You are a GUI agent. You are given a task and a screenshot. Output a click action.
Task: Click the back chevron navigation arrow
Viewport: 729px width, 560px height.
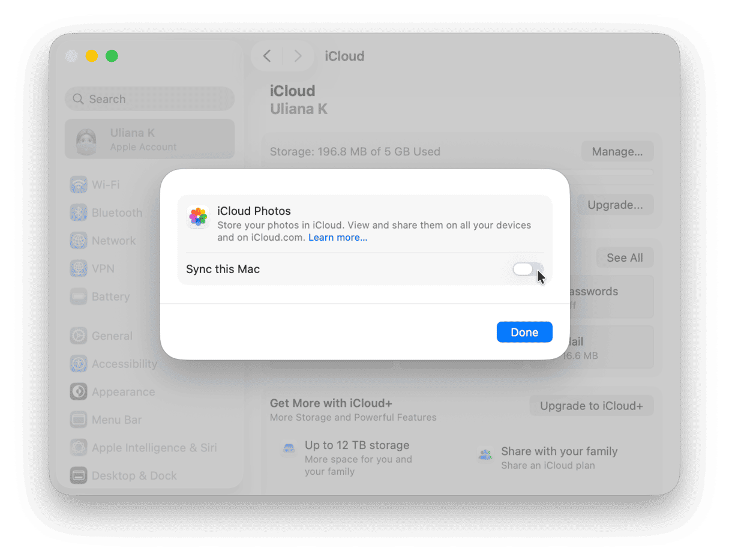266,56
